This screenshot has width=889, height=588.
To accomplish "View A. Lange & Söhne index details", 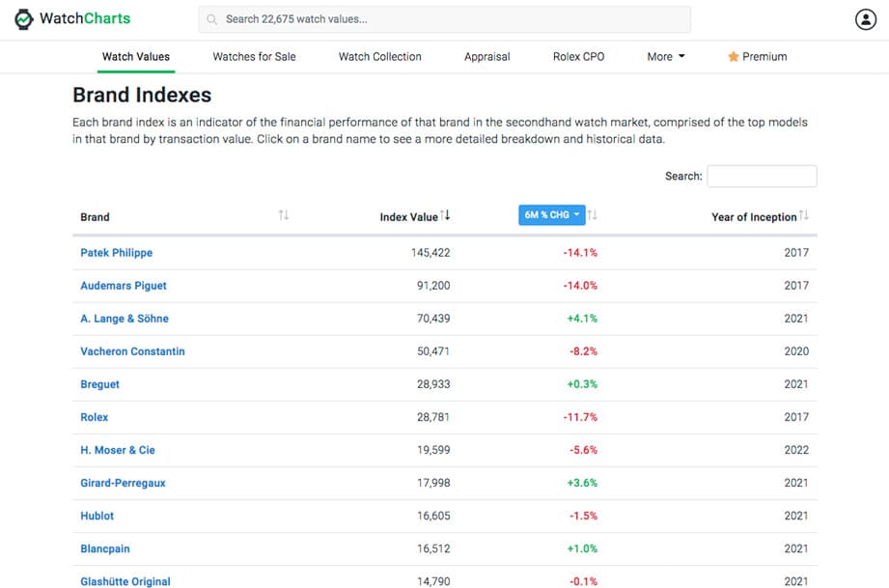I will pyautogui.click(x=125, y=319).
